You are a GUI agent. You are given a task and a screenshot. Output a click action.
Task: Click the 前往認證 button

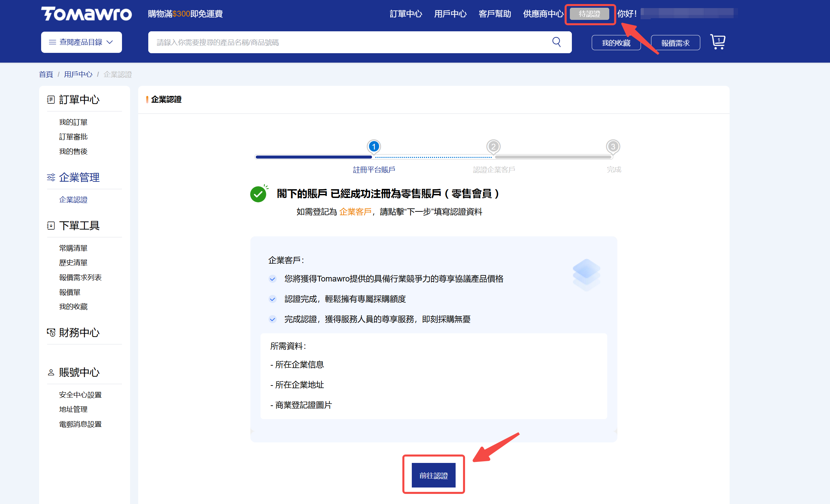coord(433,475)
